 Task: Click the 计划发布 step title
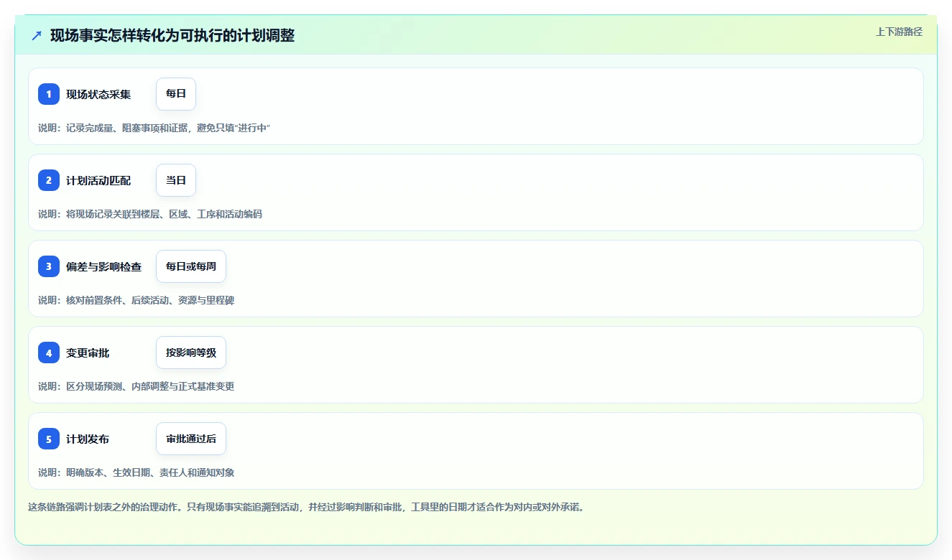click(x=88, y=439)
